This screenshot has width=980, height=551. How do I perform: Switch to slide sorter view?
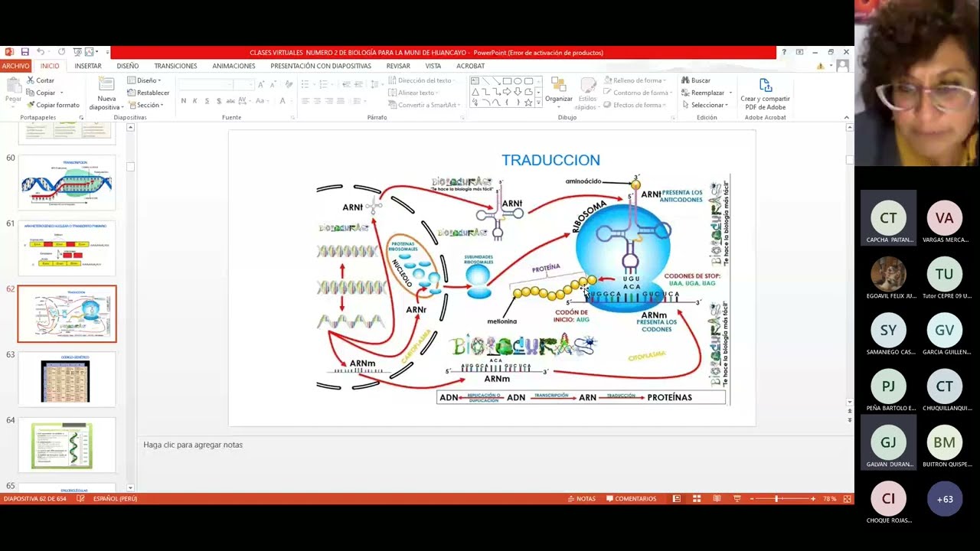(697, 498)
